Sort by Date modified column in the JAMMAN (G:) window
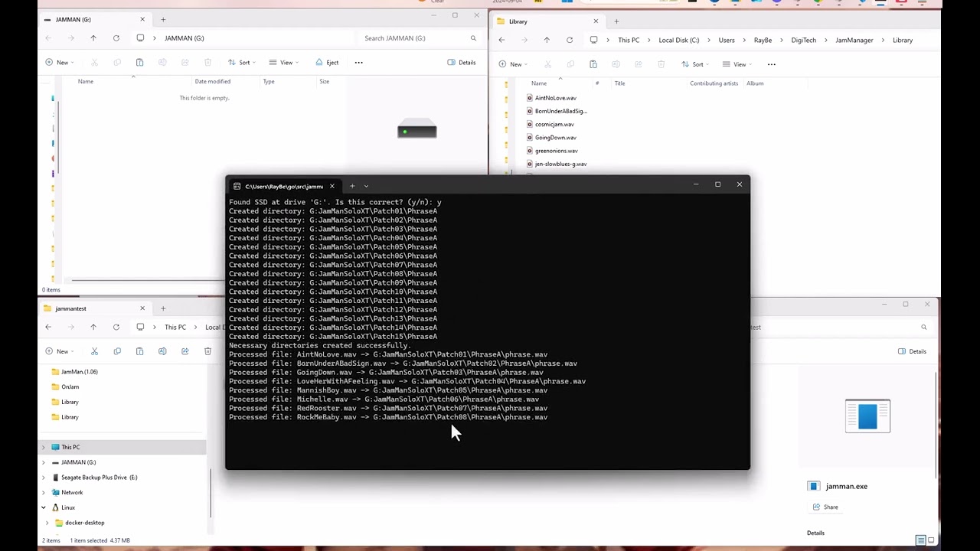The height and width of the screenshot is (551, 980). point(213,82)
